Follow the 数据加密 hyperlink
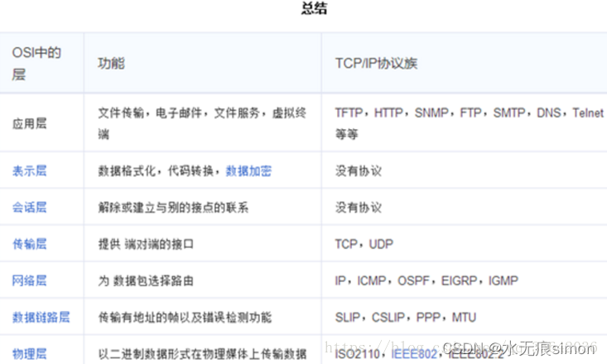 pyautogui.click(x=248, y=170)
